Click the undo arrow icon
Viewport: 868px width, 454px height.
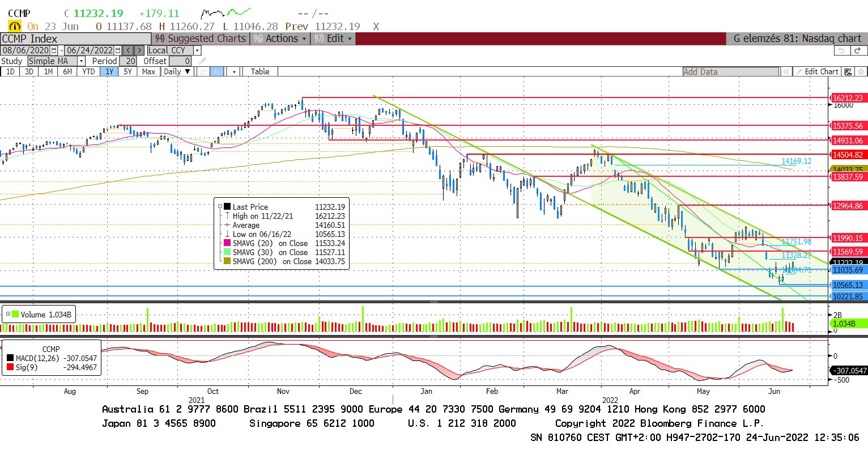coord(841,50)
